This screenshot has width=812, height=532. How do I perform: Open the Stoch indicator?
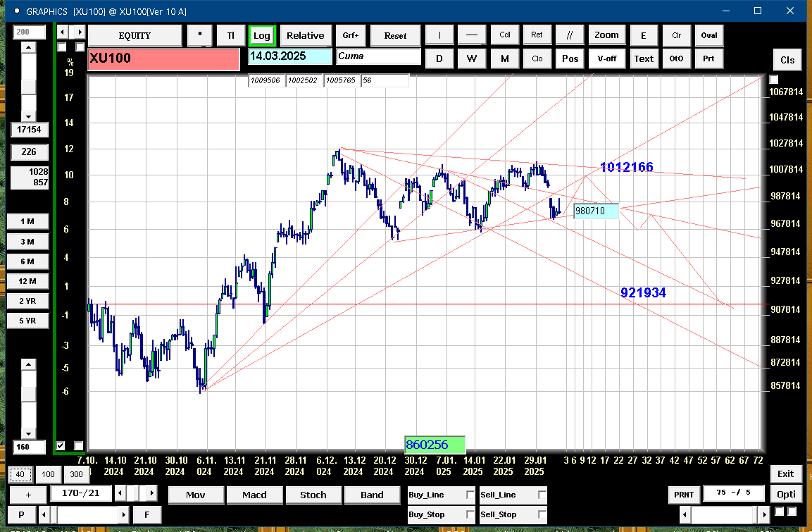313,495
